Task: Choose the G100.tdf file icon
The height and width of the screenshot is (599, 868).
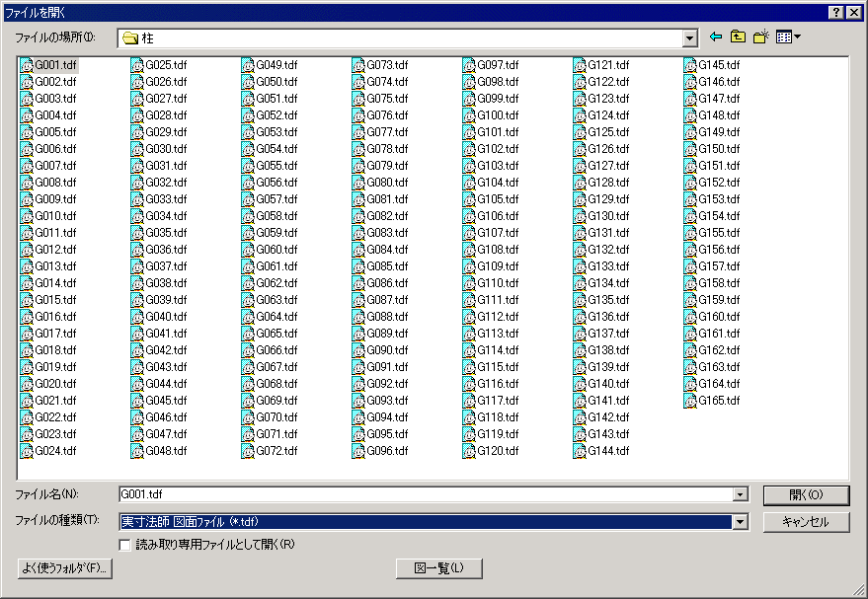Action: [468, 115]
